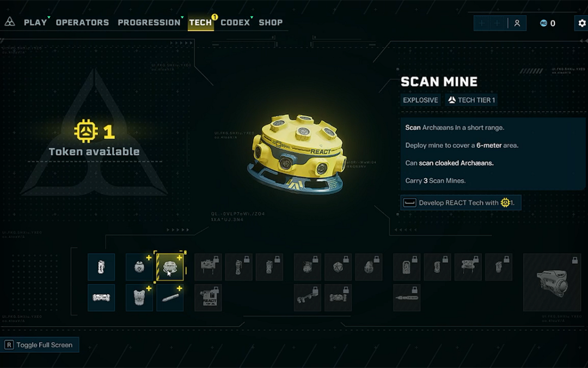Open the player profile icon
This screenshot has height=368, width=588.
(x=517, y=23)
